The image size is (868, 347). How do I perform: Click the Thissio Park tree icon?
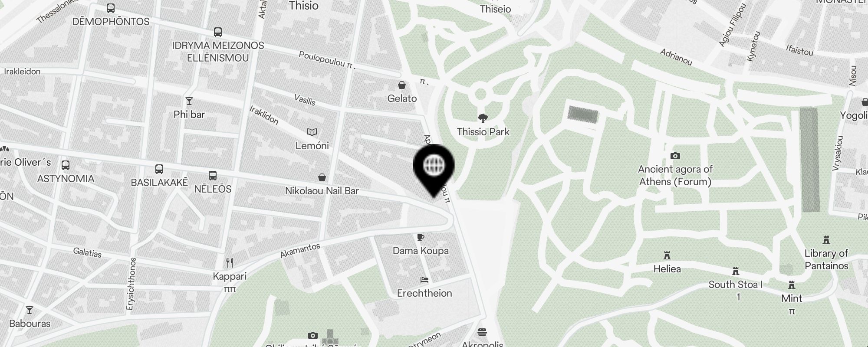point(482,118)
